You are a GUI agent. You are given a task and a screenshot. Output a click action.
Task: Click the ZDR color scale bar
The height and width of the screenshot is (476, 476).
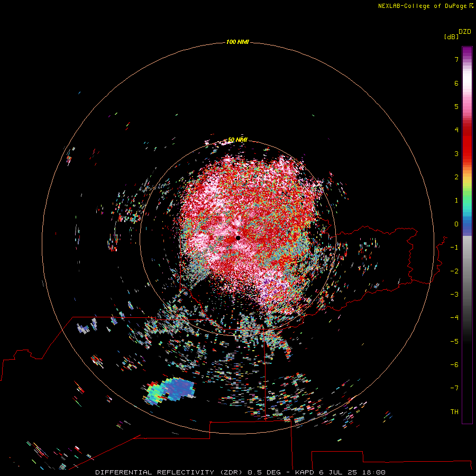pos(467,235)
